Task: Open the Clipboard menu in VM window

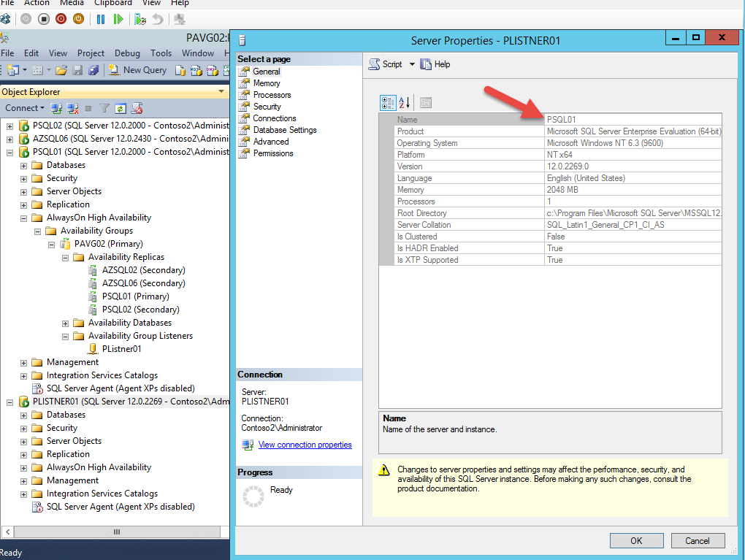Action: point(113,4)
